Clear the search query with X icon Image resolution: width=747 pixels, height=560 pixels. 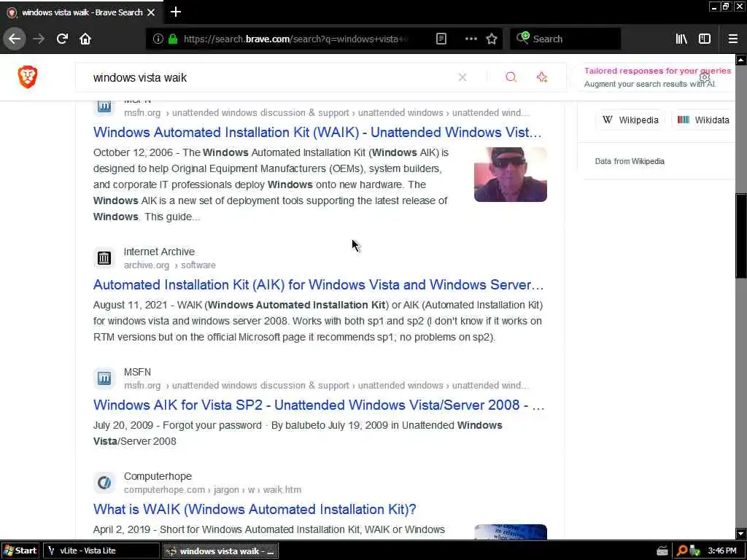(462, 77)
